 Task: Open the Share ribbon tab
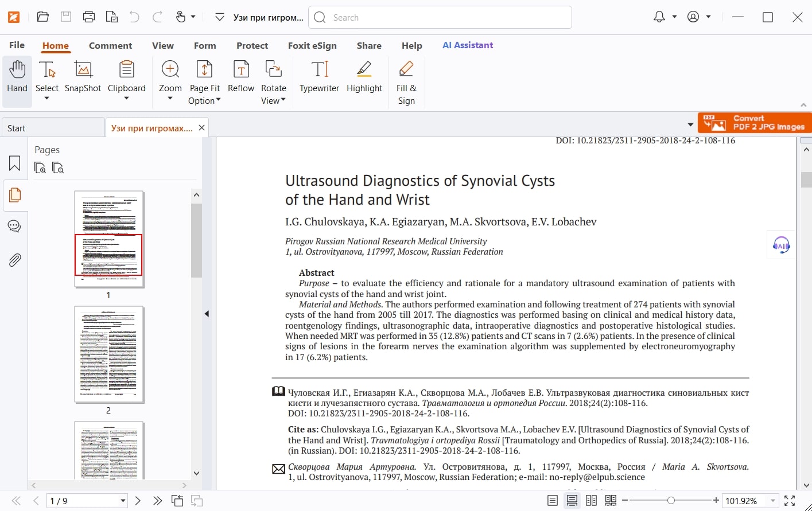369,45
